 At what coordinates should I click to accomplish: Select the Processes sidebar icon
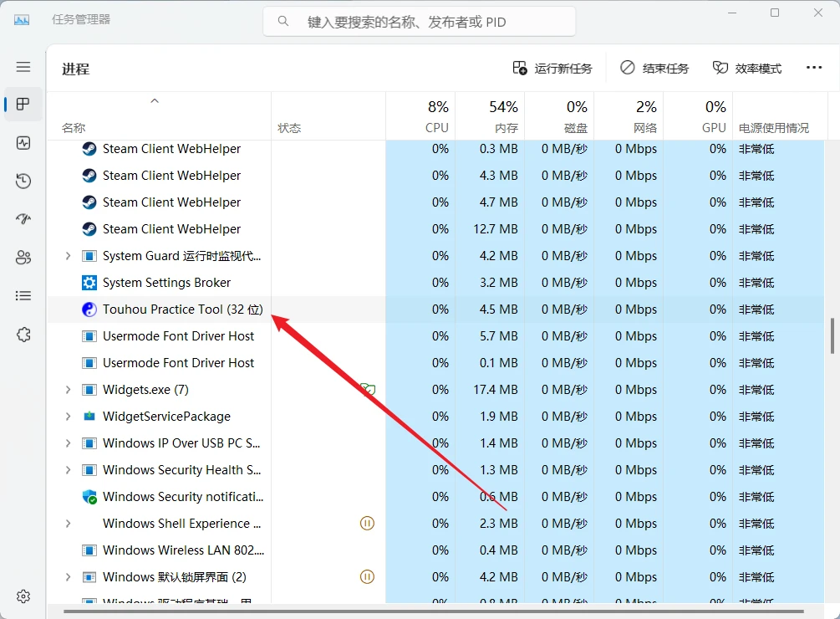[x=23, y=104]
